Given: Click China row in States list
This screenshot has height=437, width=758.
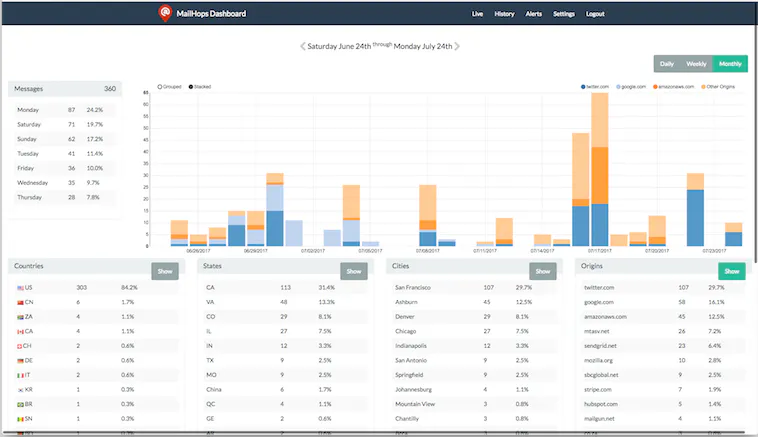Looking at the screenshot, I should (x=285, y=390).
